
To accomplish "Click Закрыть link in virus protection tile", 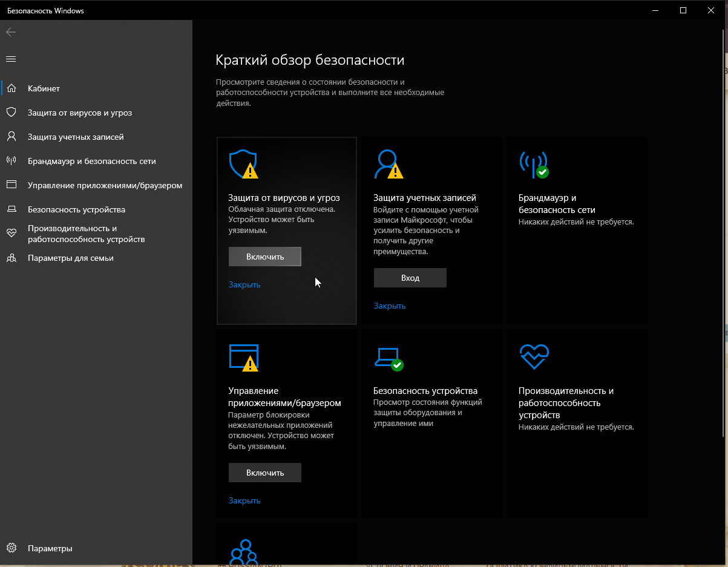I will [x=244, y=284].
